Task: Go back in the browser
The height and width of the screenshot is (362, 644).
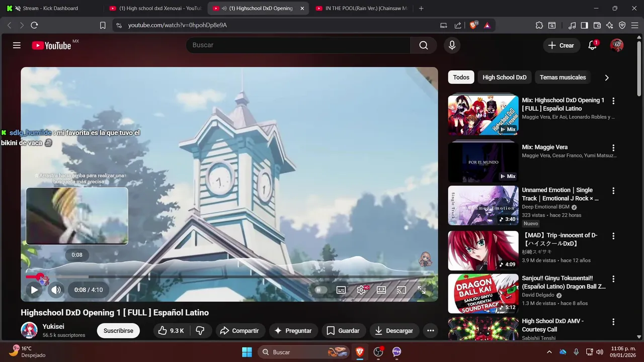Action: click(9, 25)
